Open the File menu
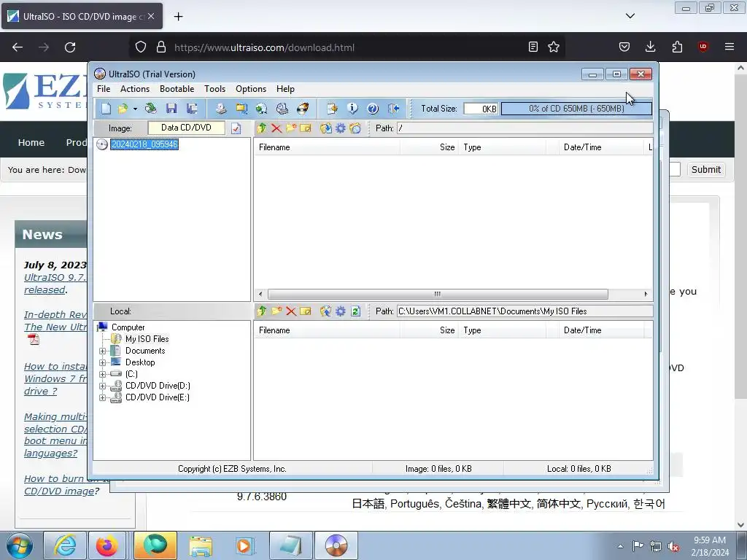 [104, 89]
